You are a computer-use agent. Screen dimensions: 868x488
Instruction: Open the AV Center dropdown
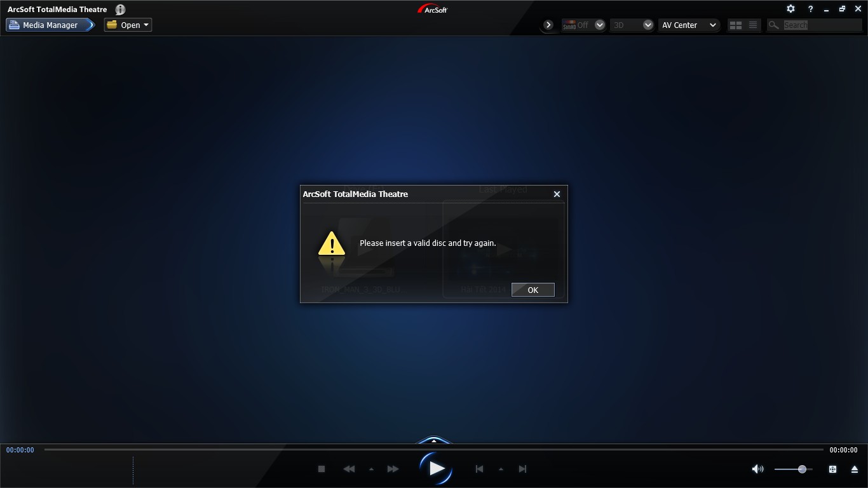click(689, 25)
